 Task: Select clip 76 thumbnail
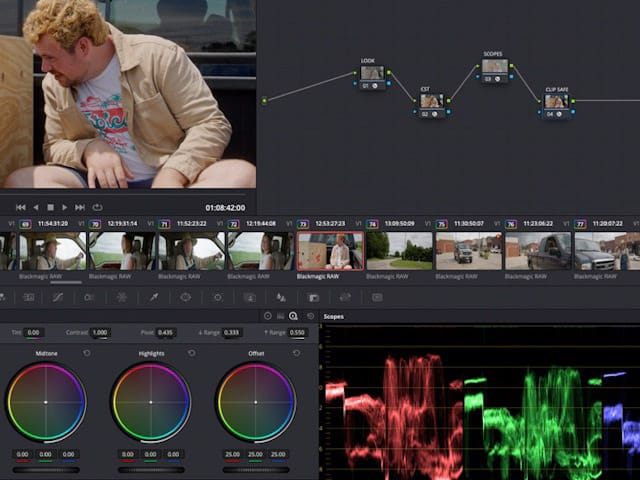click(538, 251)
